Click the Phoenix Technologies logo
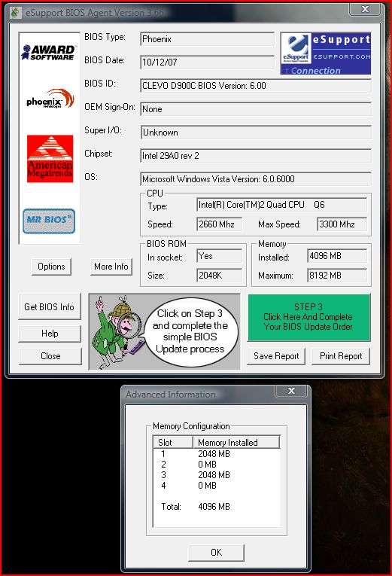 [x=50, y=99]
